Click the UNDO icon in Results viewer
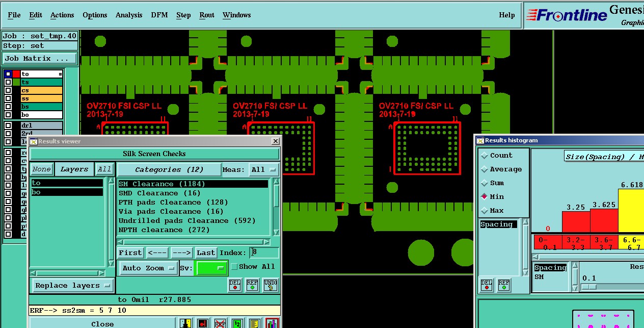 click(271, 285)
